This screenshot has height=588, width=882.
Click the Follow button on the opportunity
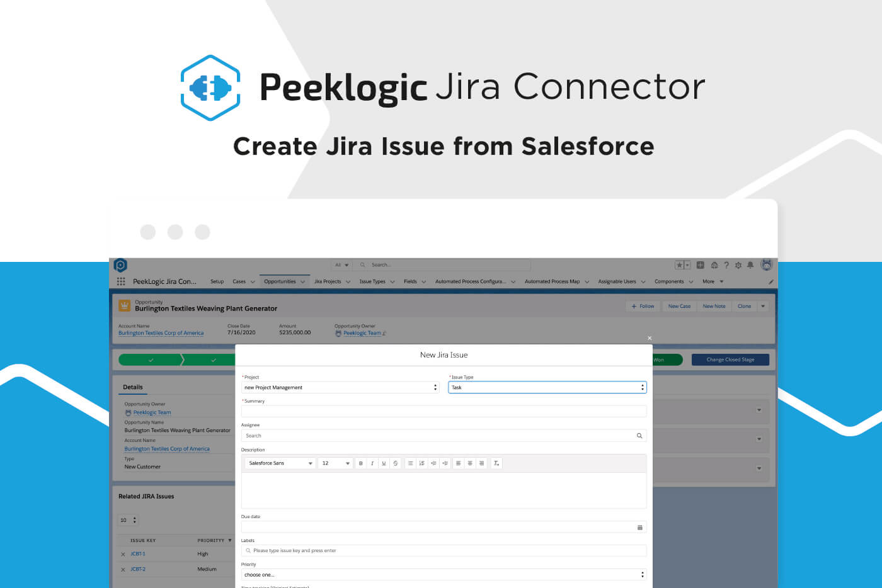tap(643, 306)
